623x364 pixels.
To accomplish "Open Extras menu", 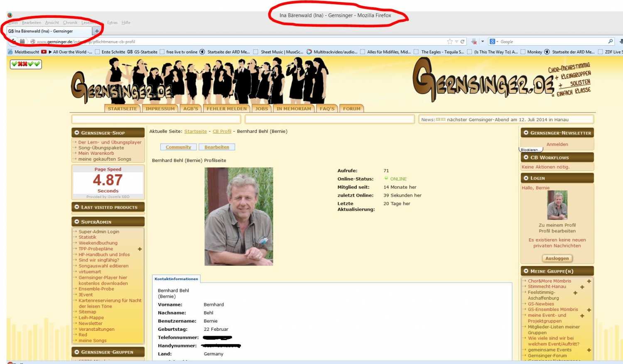I will (112, 22).
